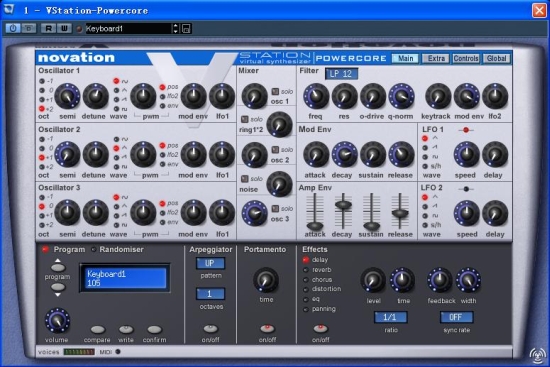Toggle solo for osc 2 in Mixer
This screenshot has height=367, width=550.
point(275,149)
